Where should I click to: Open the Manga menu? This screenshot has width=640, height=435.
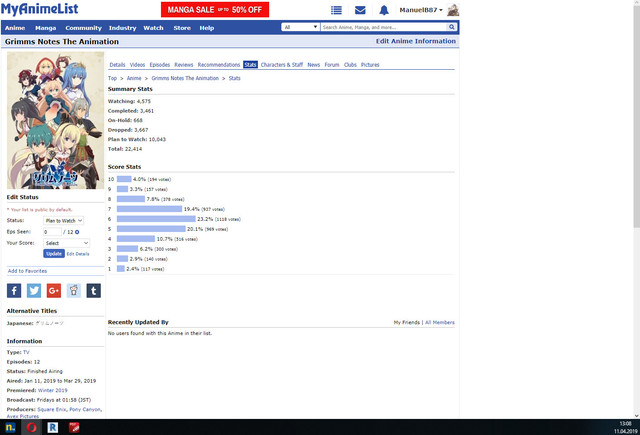point(45,28)
